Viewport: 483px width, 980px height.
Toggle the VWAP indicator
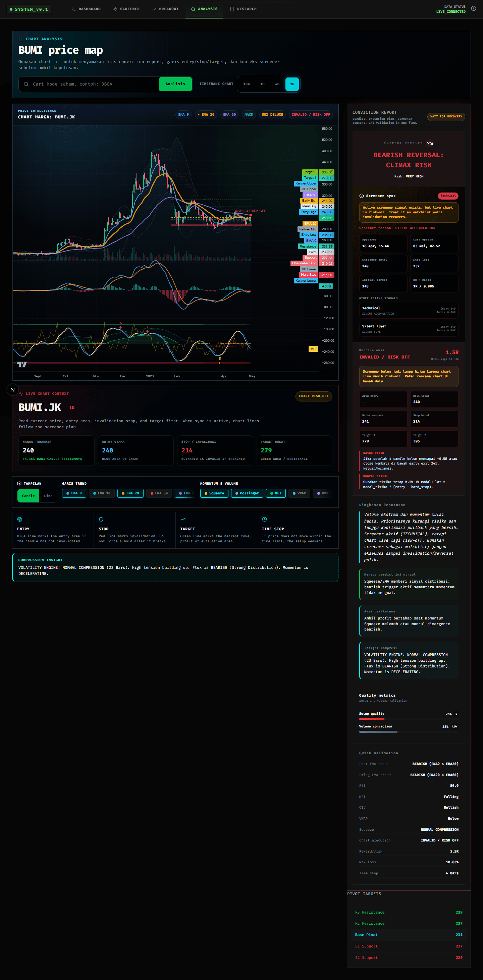pyautogui.click(x=299, y=493)
